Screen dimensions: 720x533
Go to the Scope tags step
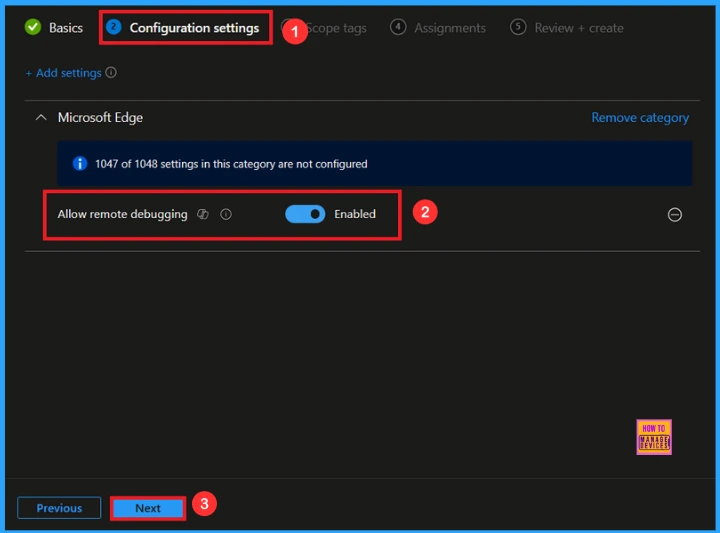[335, 28]
